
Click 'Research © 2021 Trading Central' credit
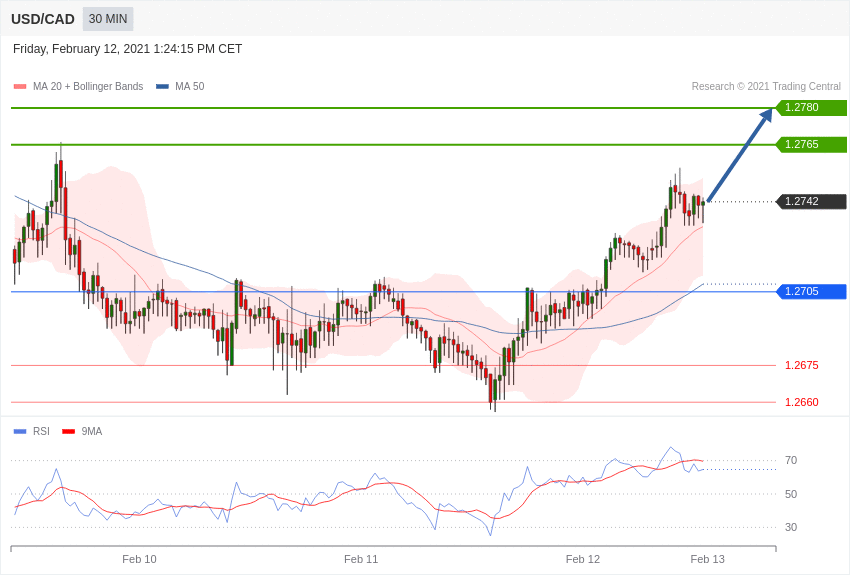(766, 86)
